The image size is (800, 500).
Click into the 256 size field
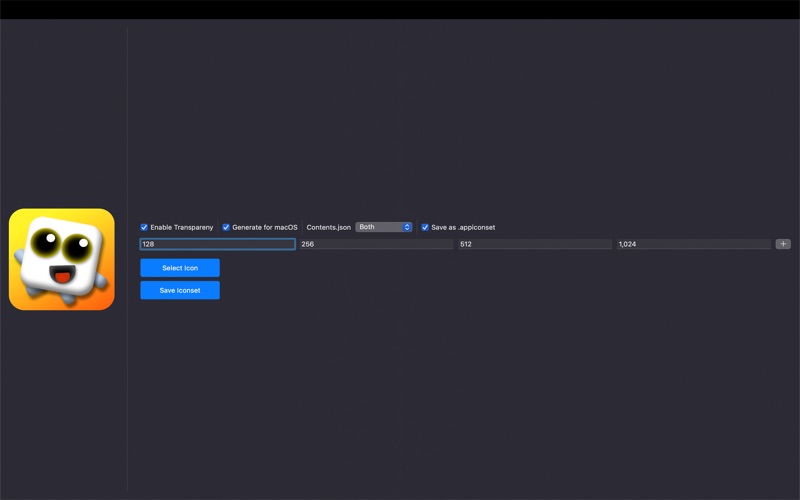point(376,244)
